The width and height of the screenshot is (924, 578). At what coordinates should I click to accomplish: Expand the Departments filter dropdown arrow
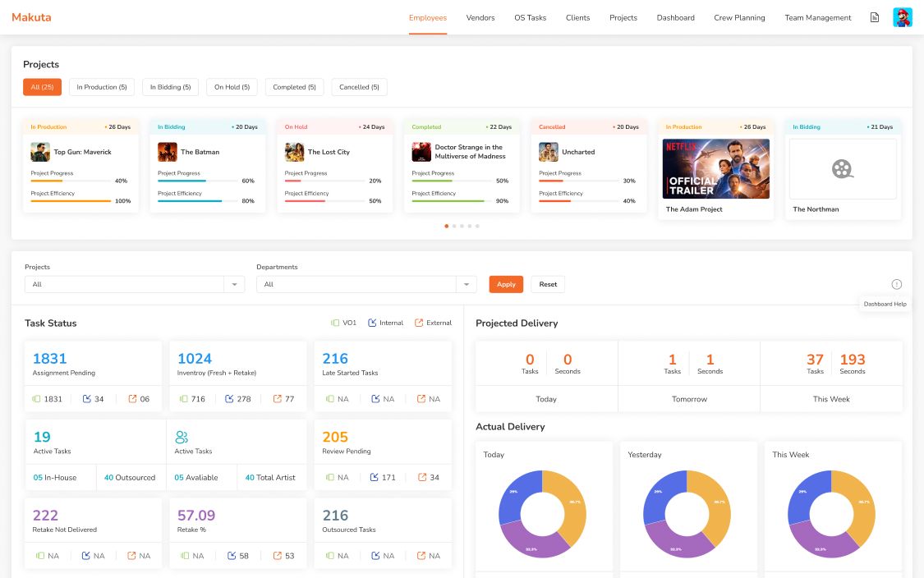[467, 285]
